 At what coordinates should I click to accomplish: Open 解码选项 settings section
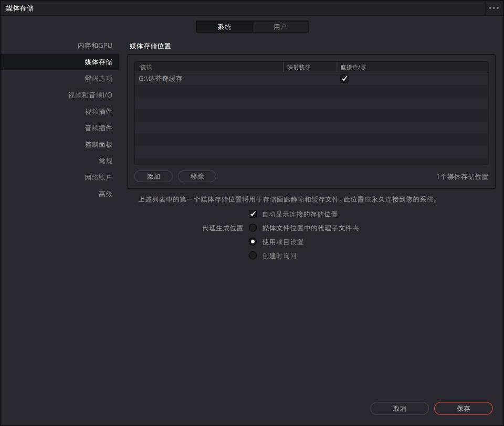(x=98, y=78)
